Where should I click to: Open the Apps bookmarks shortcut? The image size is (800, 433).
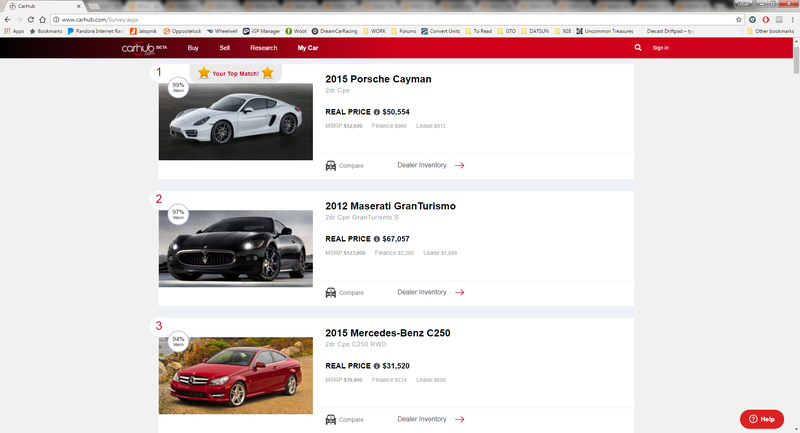click(14, 31)
